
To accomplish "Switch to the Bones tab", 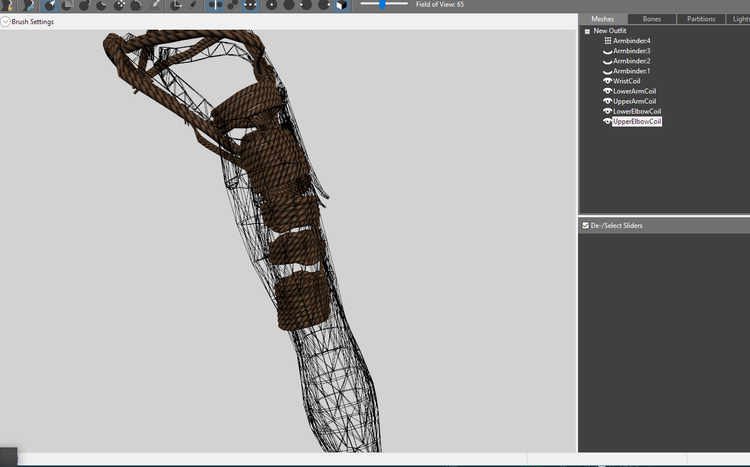I will point(651,19).
